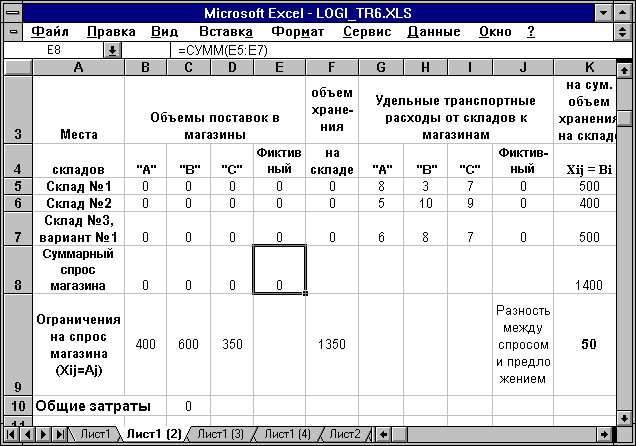Click the horizontal scrollbar thumb

click(400, 435)
